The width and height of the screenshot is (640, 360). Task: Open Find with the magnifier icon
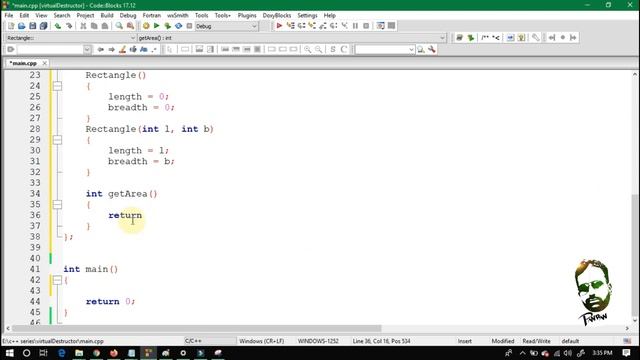point(119,26)
